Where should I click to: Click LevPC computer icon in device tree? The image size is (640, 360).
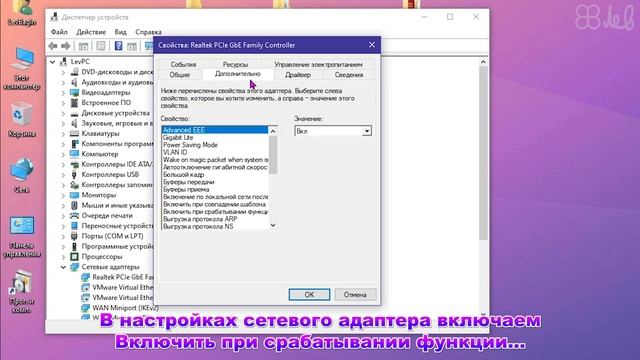click(63, 62)
